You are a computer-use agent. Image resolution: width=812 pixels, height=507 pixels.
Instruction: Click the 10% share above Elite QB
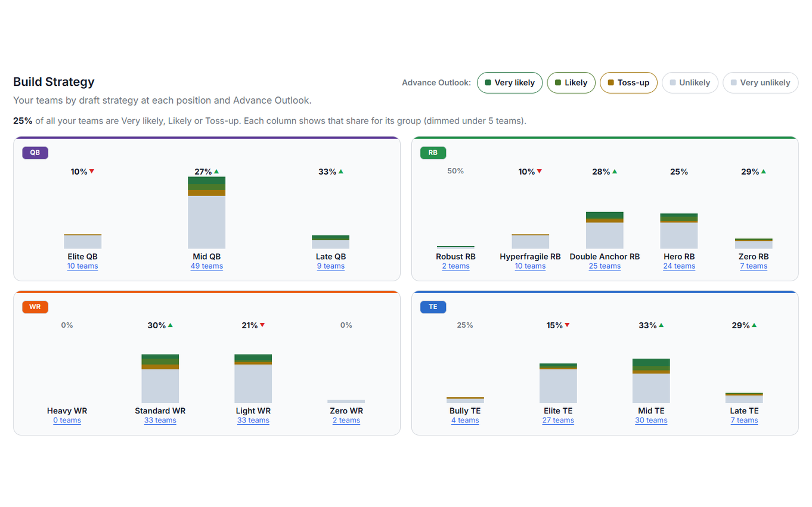pyautogui.click(x=83, y=172)
